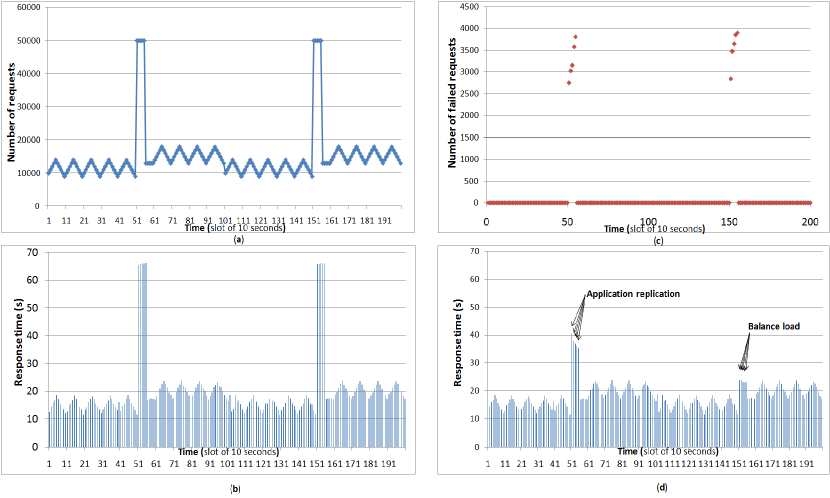Click the '(a)' caption under the first chart
This screenshot has height=498, width=830.
pos(239,240)
